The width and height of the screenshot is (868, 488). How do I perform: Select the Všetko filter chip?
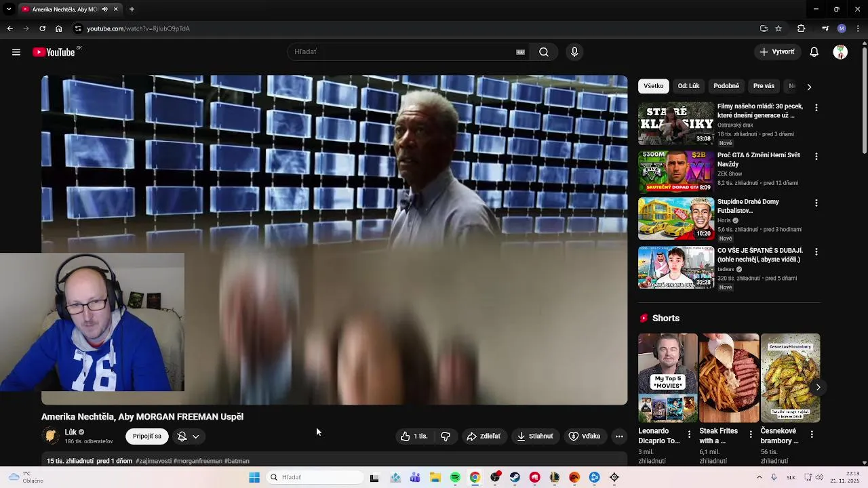[654, 86]
